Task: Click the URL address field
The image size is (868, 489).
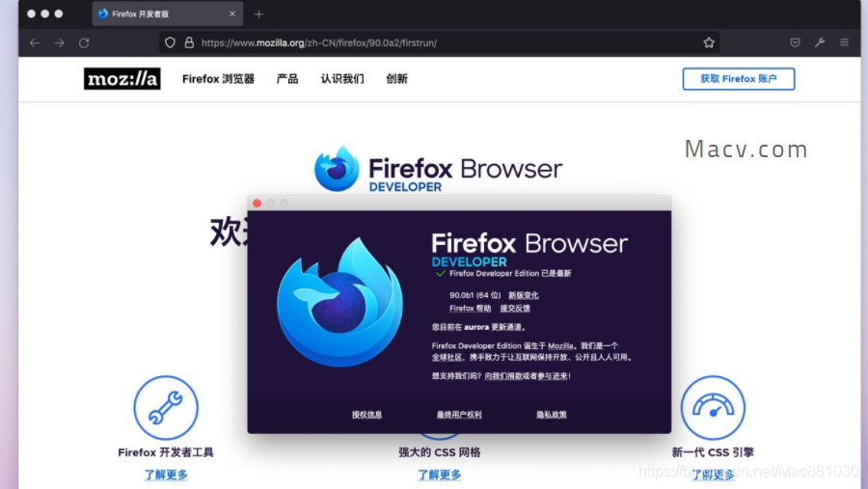Action: 440,42
